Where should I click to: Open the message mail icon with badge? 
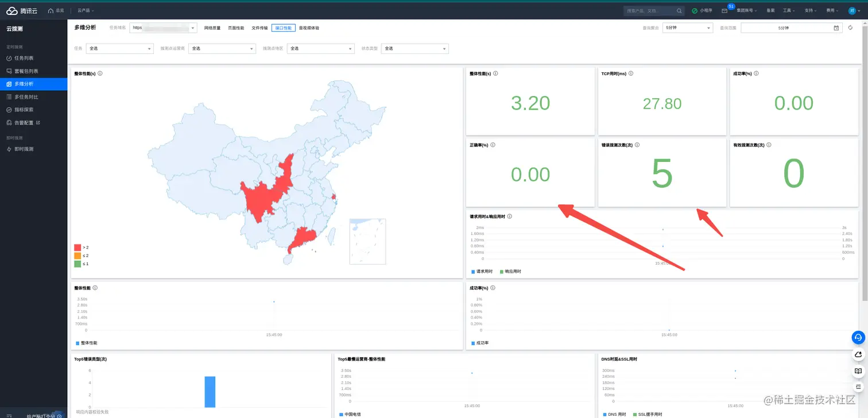[724, 10]
